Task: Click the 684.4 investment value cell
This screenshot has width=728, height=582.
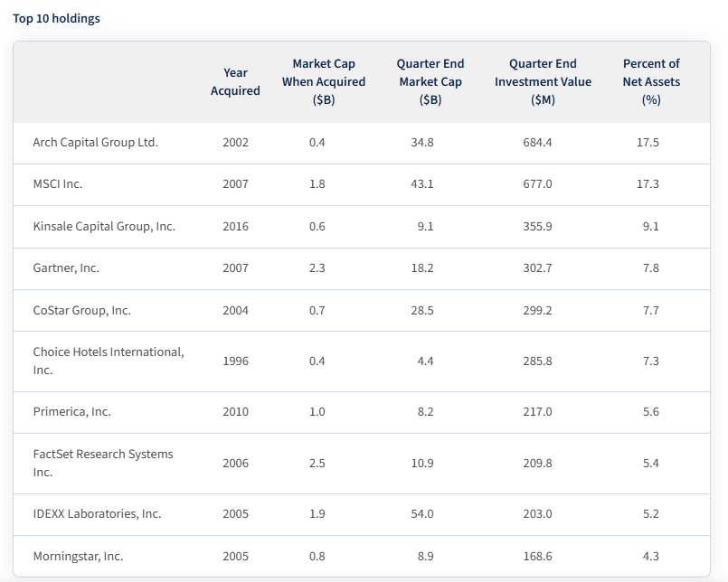Action: [x=538, y=143]
